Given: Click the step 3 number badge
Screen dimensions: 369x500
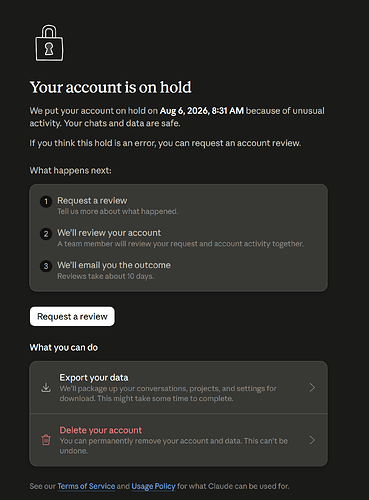Looking at the screenshot, I should [x=46, y=266].
